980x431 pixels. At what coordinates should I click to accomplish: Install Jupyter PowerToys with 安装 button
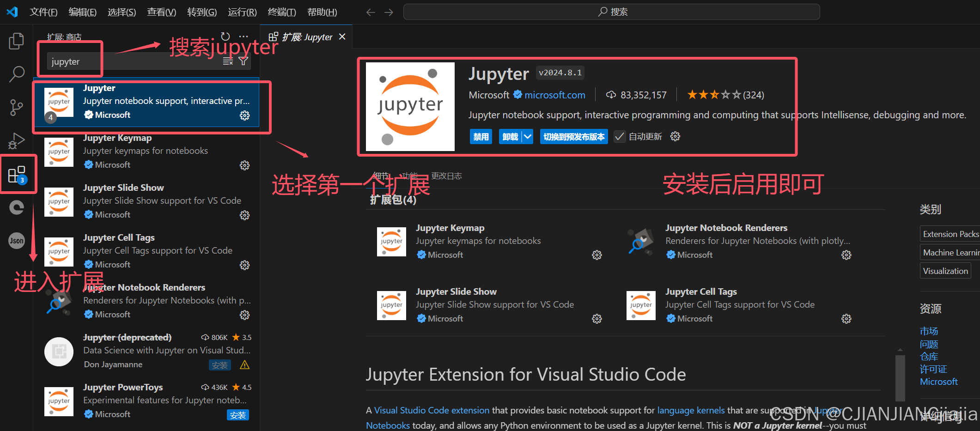(238, 415)
